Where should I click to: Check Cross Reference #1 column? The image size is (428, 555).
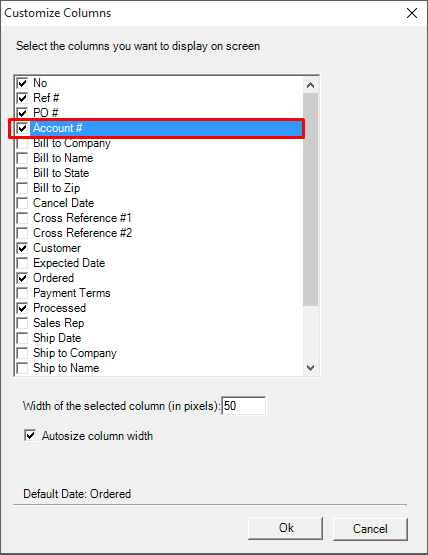(x=22, y=218)
